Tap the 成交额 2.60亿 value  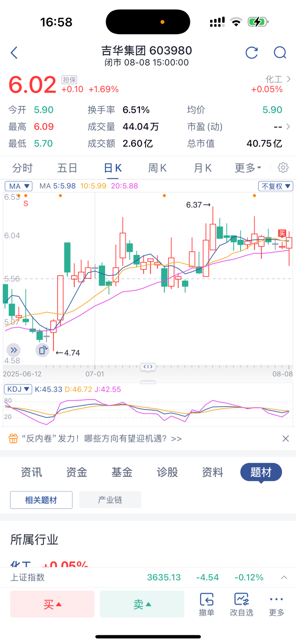138,144
